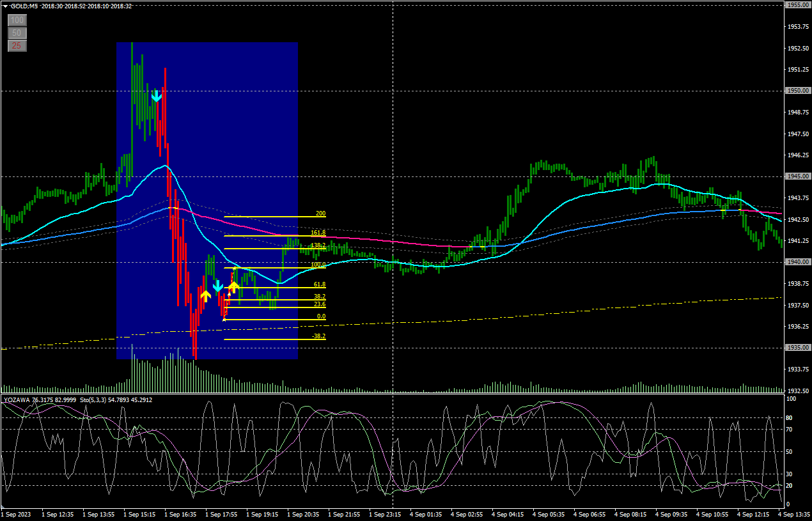This screenshot has width=812, height=521.
Task: Click the Fibonacci anchor point at 0.0 line
Action: coord(224,319)
